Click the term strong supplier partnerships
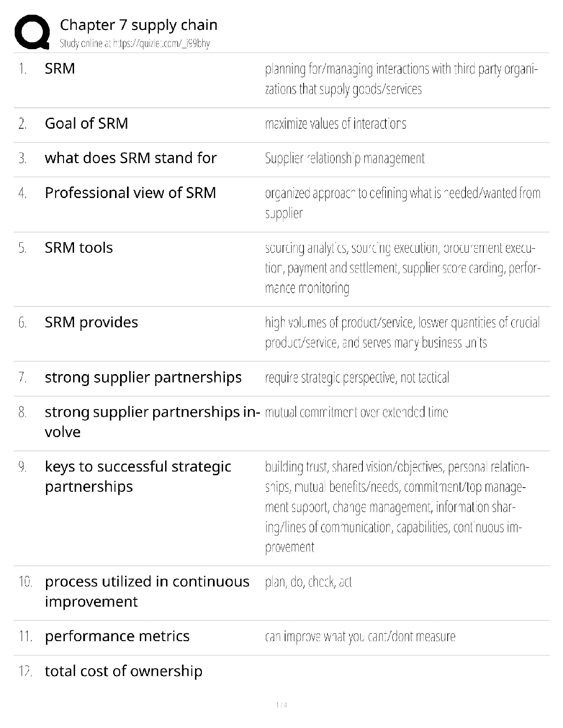The height and width of the screenshot is (728, 563). 143,377
